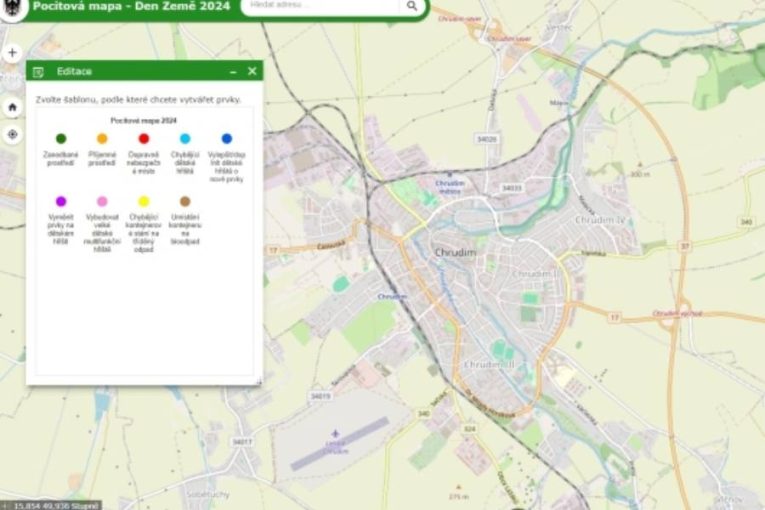Image resolution: width=765 pixels, height=510 pixels.
Task: Select orange 'Příjemné prostředí' template
Action: pyautogui.click(x=102, y=139)
